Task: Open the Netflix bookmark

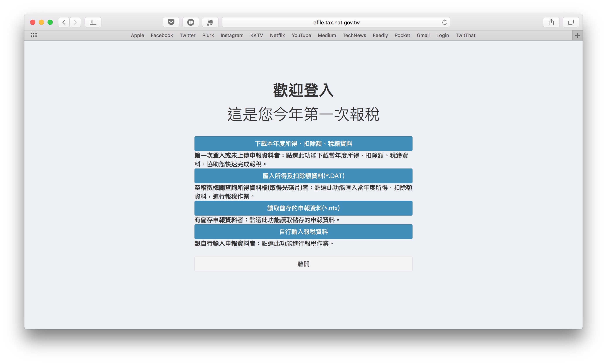Action: pyautogui.click(x=277, y=36)
